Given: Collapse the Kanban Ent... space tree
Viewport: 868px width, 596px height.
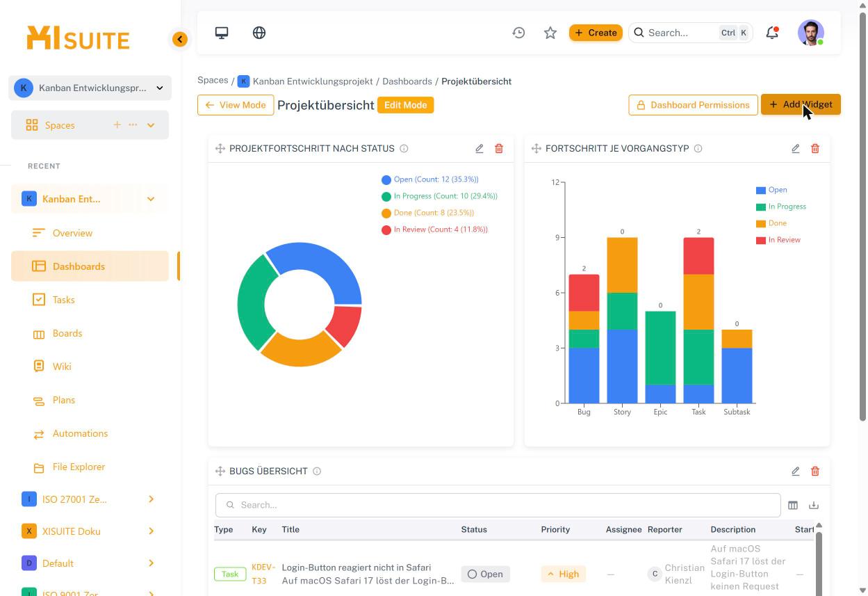Looking at the screenshot, I should click(151, 199).
